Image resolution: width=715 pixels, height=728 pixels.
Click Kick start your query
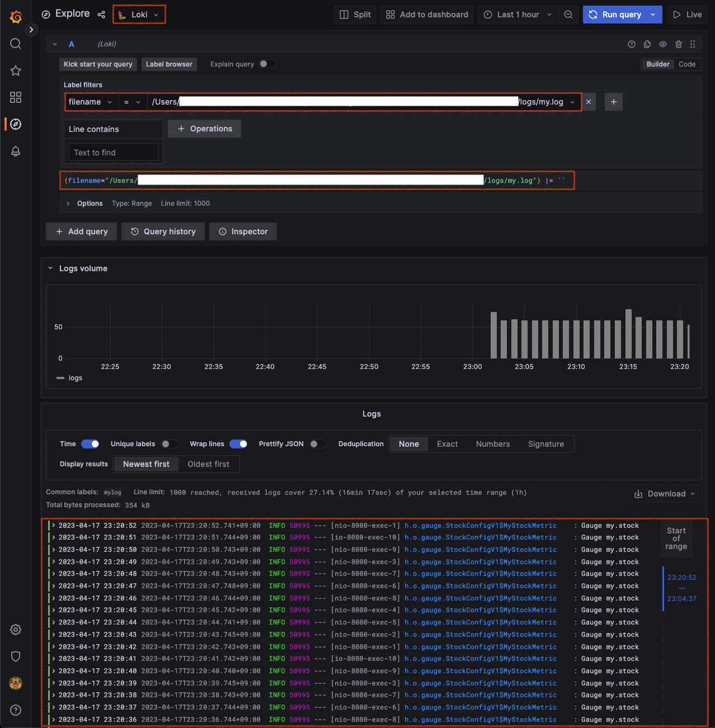click(x=98, y=64)
